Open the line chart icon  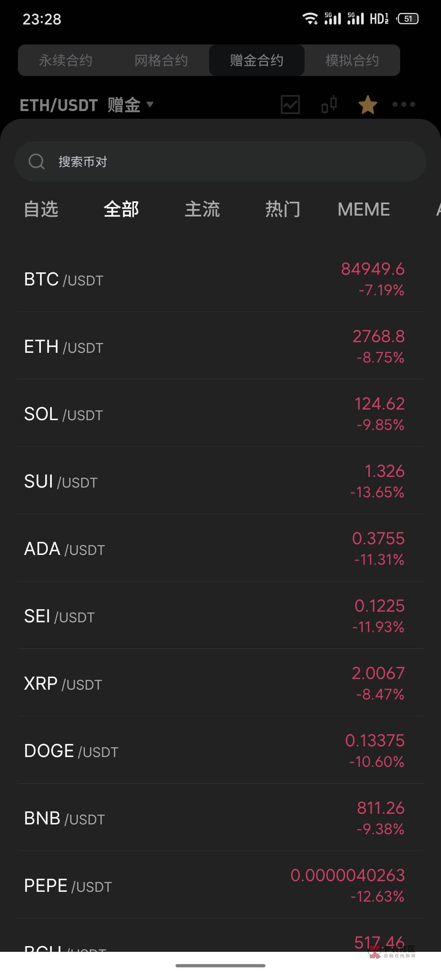pyautogui.click(x=290, y=105)
